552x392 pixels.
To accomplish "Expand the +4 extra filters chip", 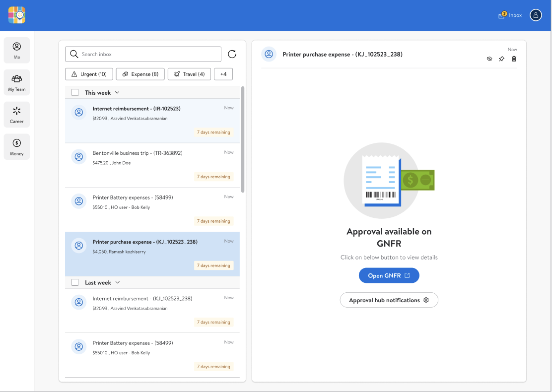I will click(223, 74).
